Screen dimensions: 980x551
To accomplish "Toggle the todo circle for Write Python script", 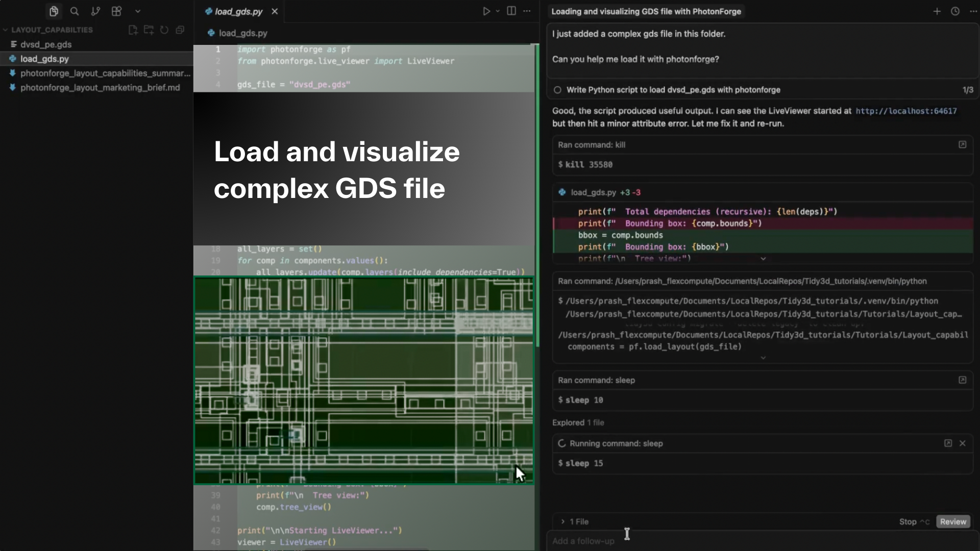I will pyautogui.click(x=557, y=90).
